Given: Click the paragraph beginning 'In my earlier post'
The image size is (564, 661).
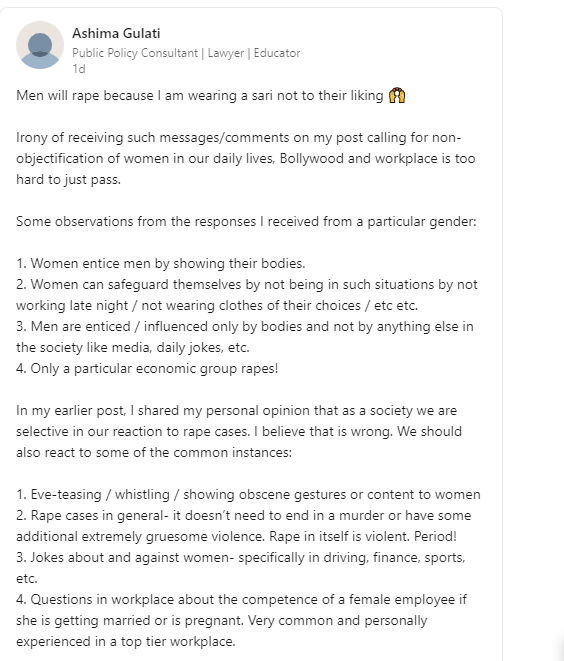Looking at the screenshot, I should point(239,432).
